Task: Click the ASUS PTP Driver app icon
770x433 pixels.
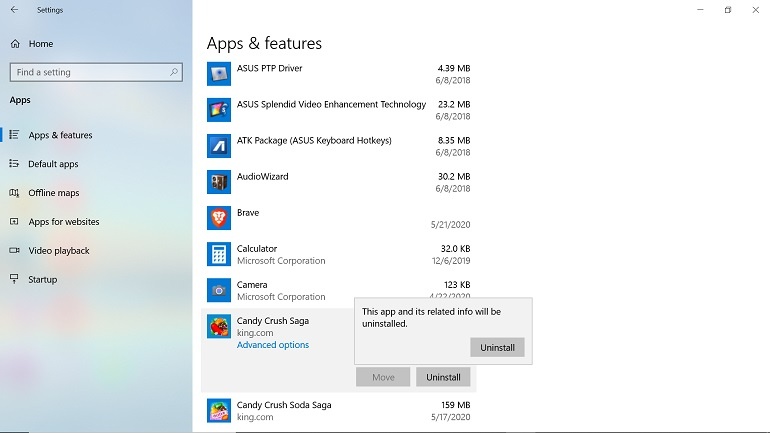Action: (x=219, y=74)
